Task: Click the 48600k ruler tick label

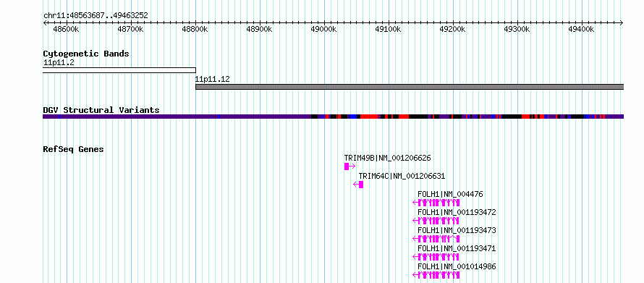Action: tap(66, 30)
